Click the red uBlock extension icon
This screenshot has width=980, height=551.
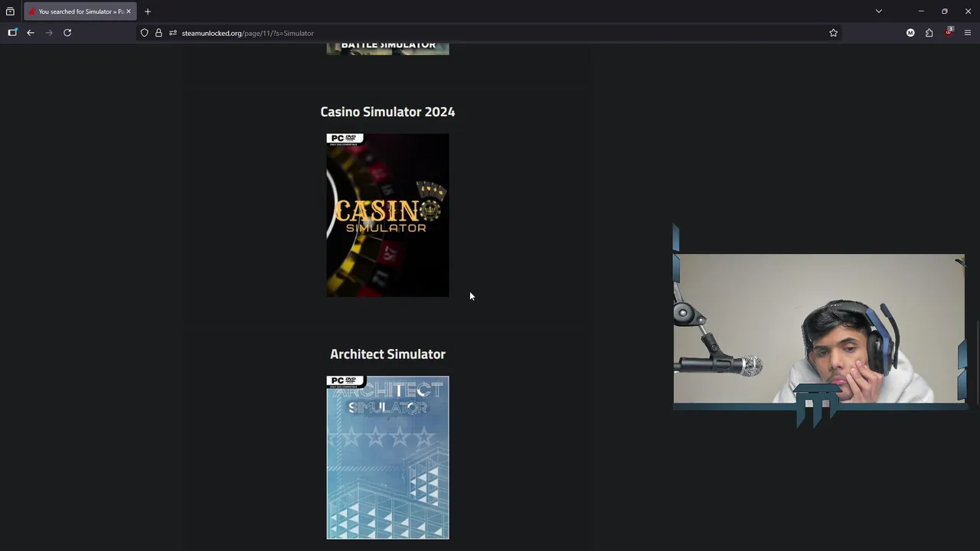[x=949, y=33]
